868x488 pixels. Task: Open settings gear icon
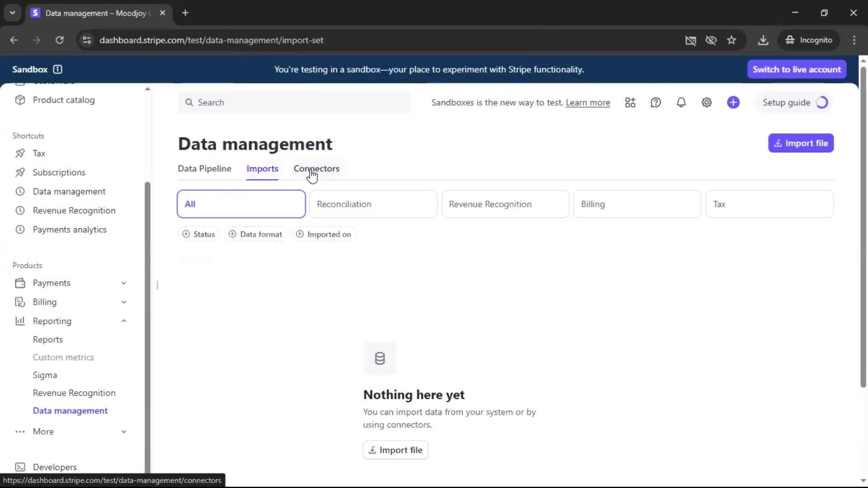click(x=707, y=103)
